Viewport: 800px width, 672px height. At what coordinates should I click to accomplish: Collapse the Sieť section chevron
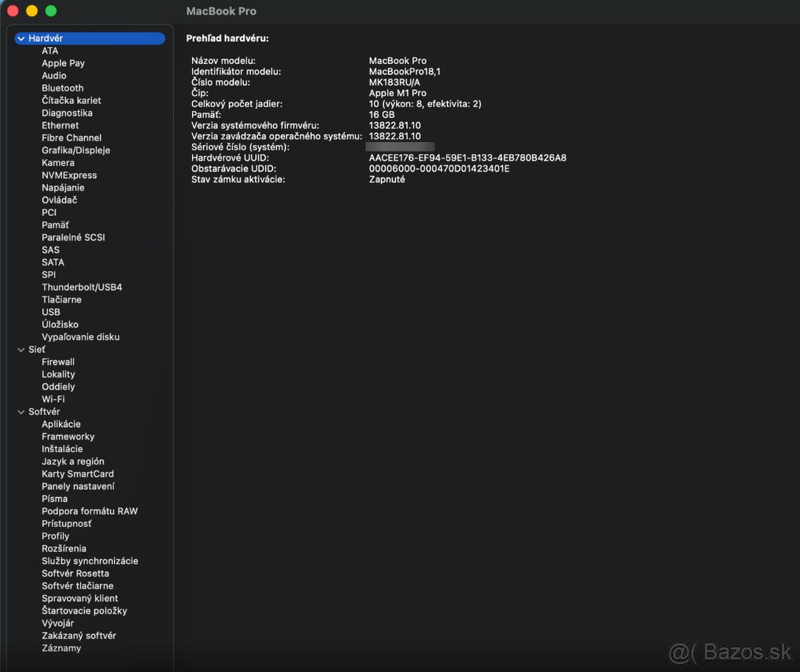pyautogui.click(x=21, y=349)
